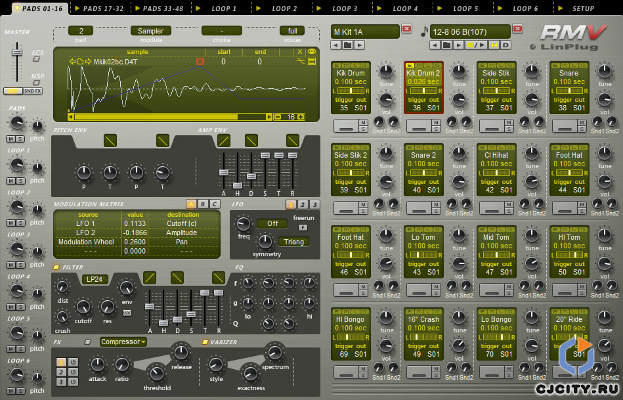
Task: Open the LFO Triang waveform dropdown
Action: pos(294,242)
